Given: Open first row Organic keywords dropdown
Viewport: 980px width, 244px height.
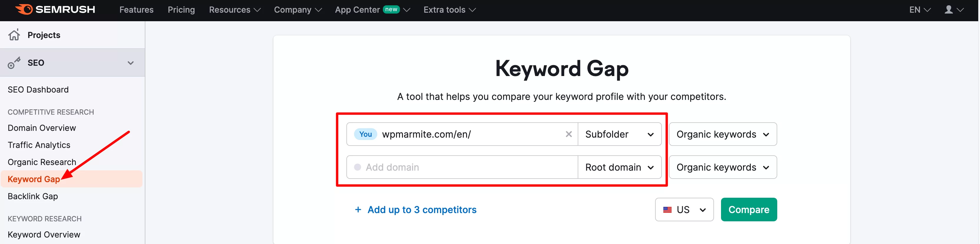Looking at the screenshot, I should click(x=722, y=134).
